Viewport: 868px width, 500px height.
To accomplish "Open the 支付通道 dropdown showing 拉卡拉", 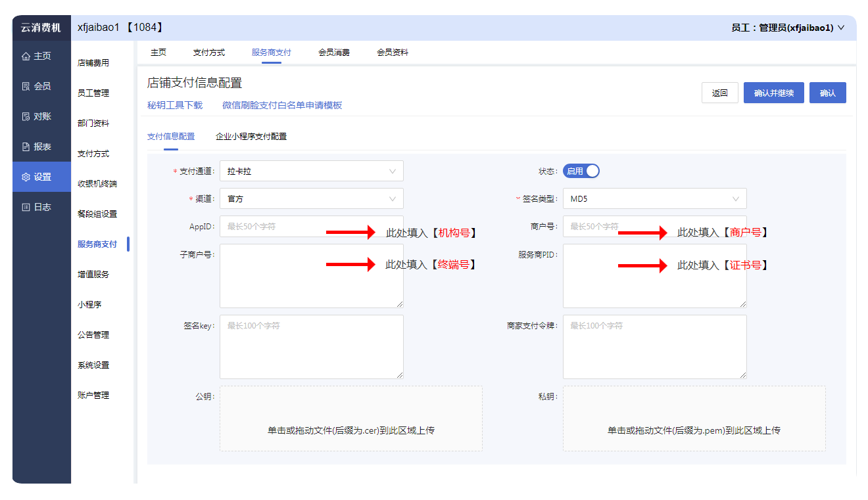I will 311,171.
